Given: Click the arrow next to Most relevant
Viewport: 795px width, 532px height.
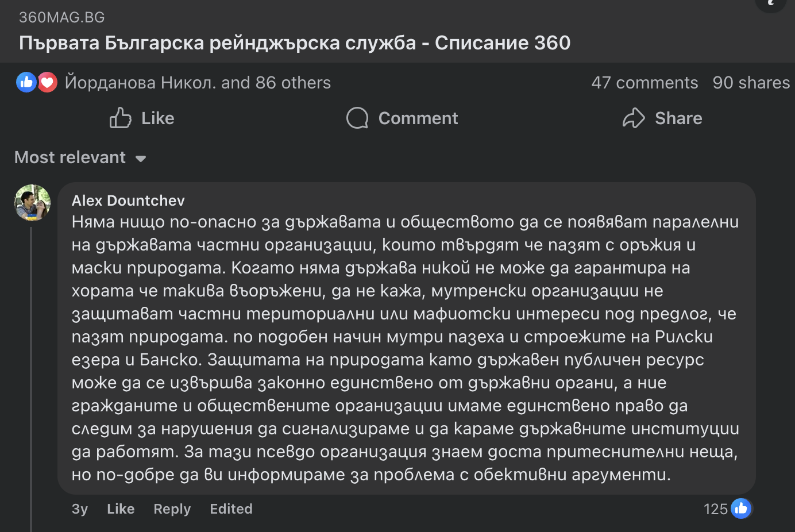Looking at the screenshot, I should (x=141, y=159).
